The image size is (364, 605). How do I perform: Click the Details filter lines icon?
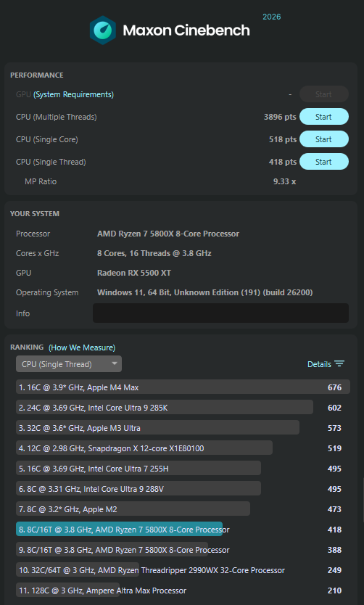click(x=339, y=364)
